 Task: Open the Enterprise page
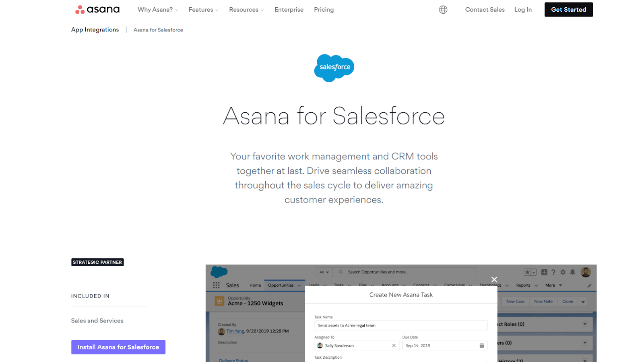289,10
